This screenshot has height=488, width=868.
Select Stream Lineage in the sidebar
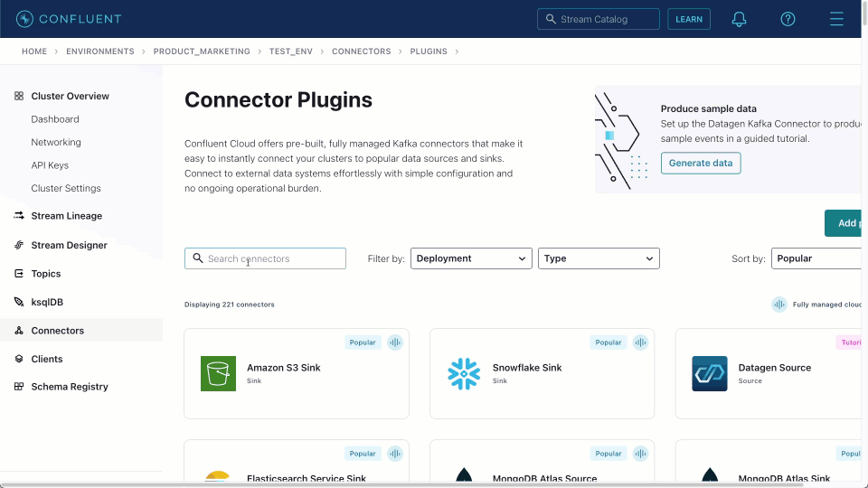point(66,216)
